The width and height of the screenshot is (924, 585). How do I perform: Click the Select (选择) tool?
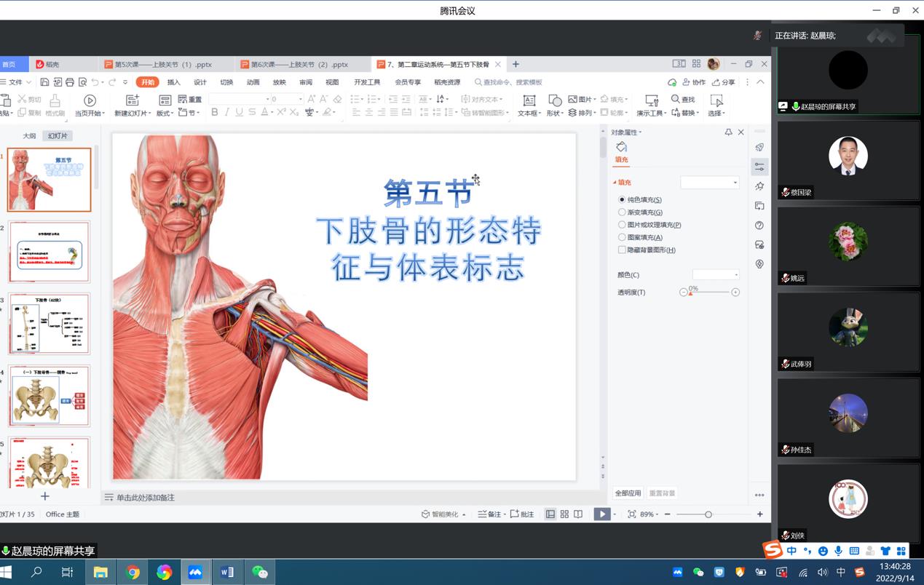(716, 105)
